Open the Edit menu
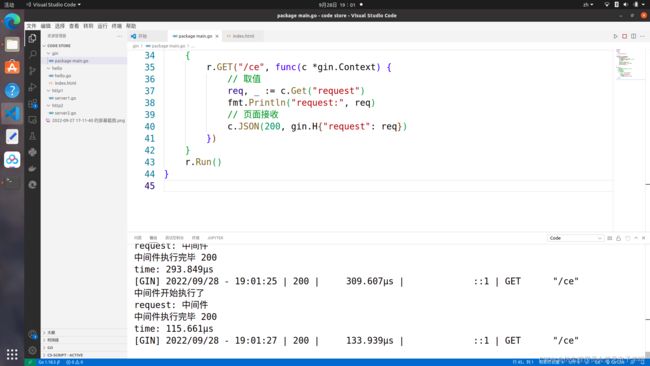The image size is (650, 366). coord(46,26)
